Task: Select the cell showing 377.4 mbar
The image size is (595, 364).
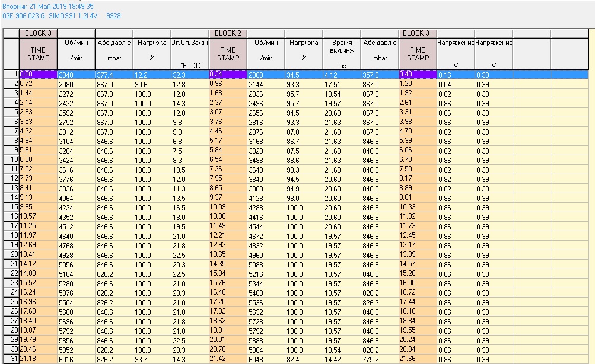Action: click(x=114, y=75)
